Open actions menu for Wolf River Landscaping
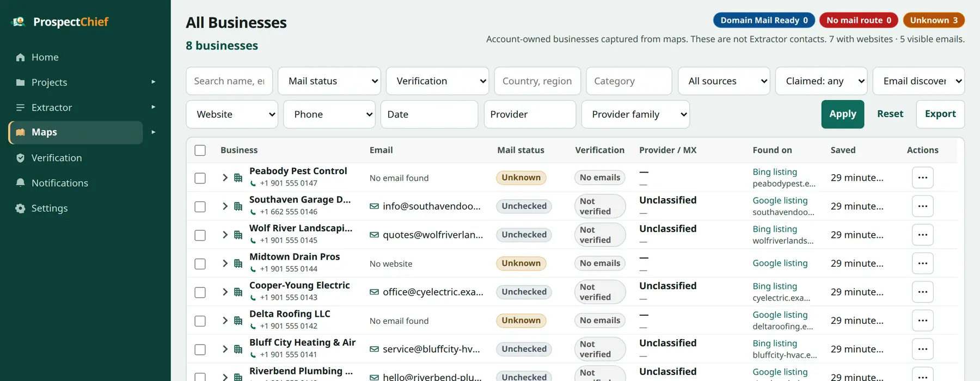 (x=922, y=235)
